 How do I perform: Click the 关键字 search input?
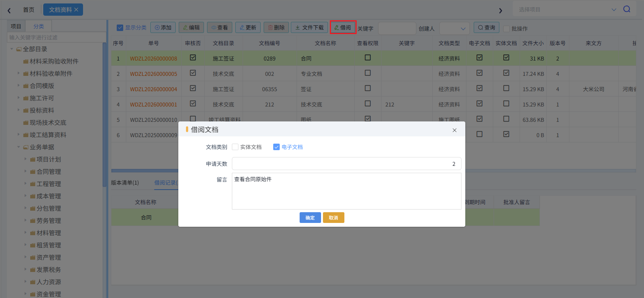[x=397, y=28]
